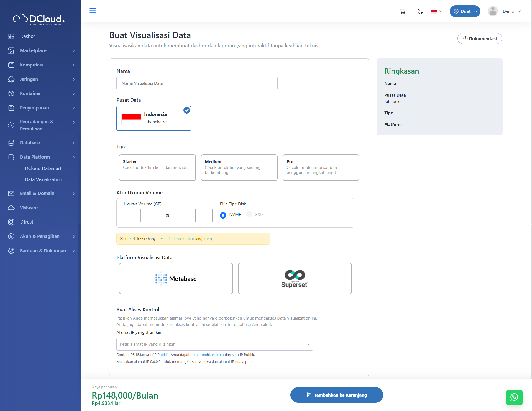Click the Dasbor grid icon
The width and height of the screenshot is (532, 411).
[x=11, y=36]
